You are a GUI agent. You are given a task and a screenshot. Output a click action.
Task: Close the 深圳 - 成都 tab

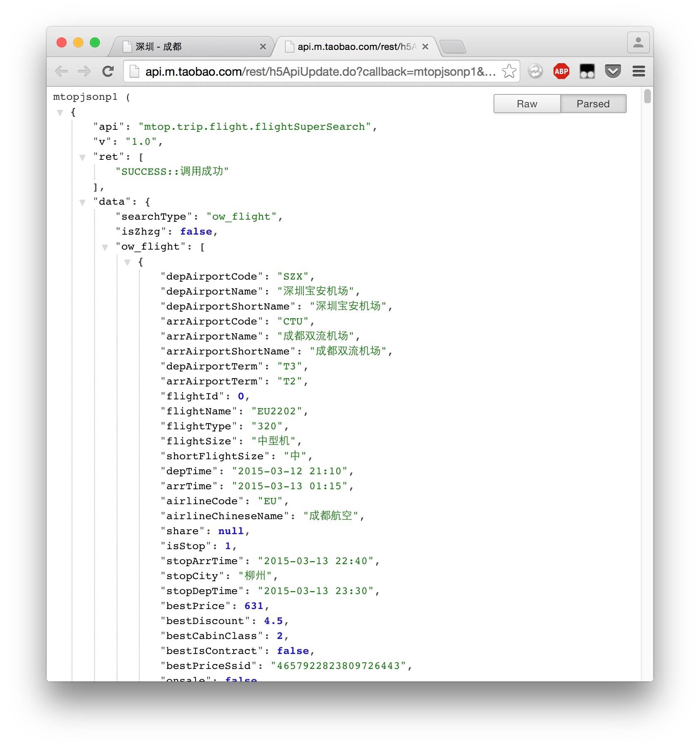pos(263,47)
